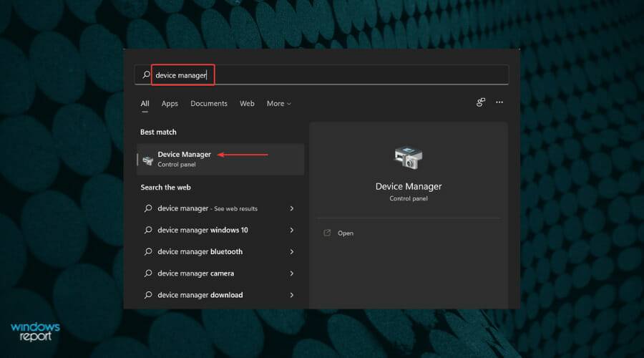
Task: Click the 'Search the web' heading
Action: 165,188
